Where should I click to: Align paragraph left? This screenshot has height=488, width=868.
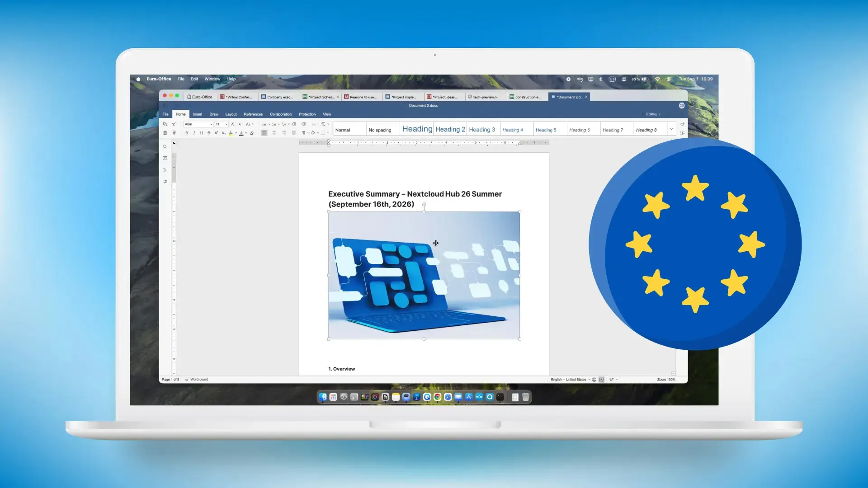pyautogui.click(x=264, y=133)
